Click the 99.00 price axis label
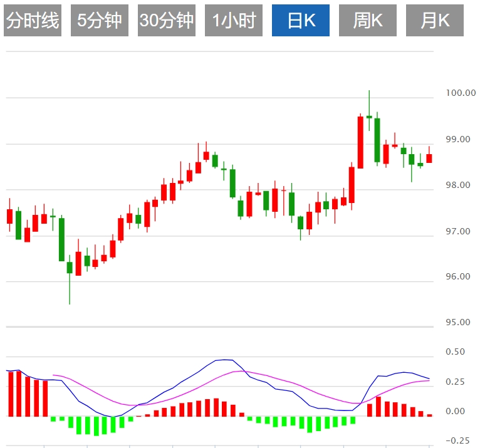The width and height of the screenshot is (480, 448). (458, 139)
